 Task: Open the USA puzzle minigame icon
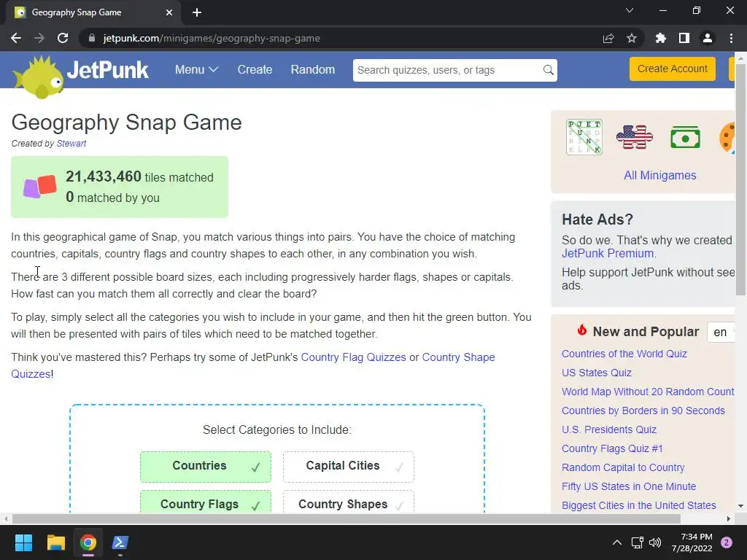coord(634,137)
